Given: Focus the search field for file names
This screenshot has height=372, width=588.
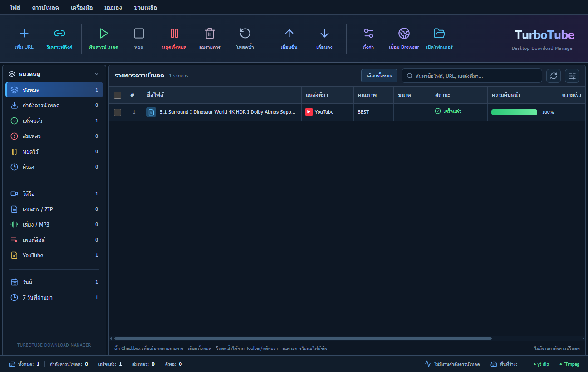Looking at the screenshot, I should point(472,76).
